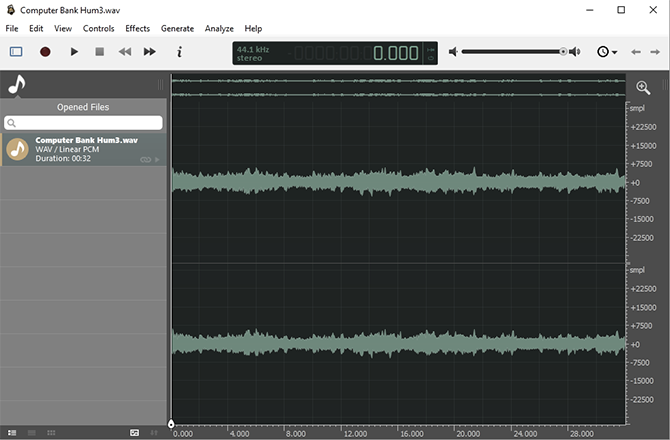Start playback with the Play button
This screenshot has width=670, height=440.
74,52
